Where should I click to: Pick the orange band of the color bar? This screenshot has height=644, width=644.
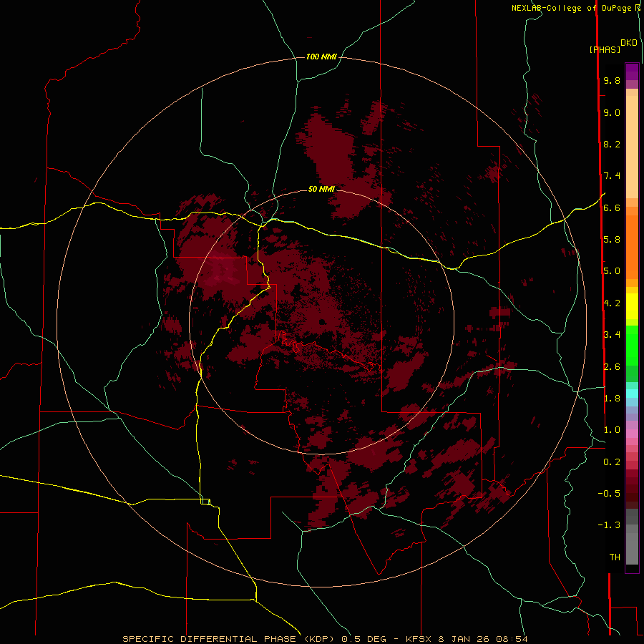(632, 246)
